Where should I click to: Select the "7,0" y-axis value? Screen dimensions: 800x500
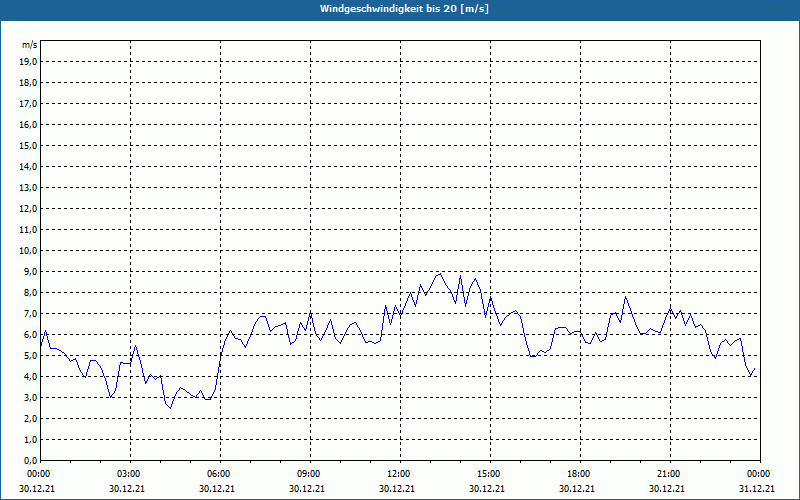(x=30, y=313)
